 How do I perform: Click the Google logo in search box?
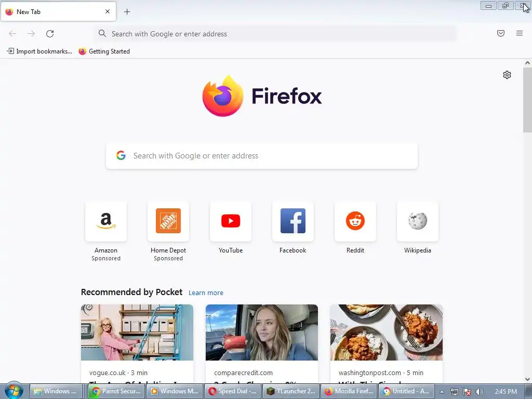click(121, 155)
